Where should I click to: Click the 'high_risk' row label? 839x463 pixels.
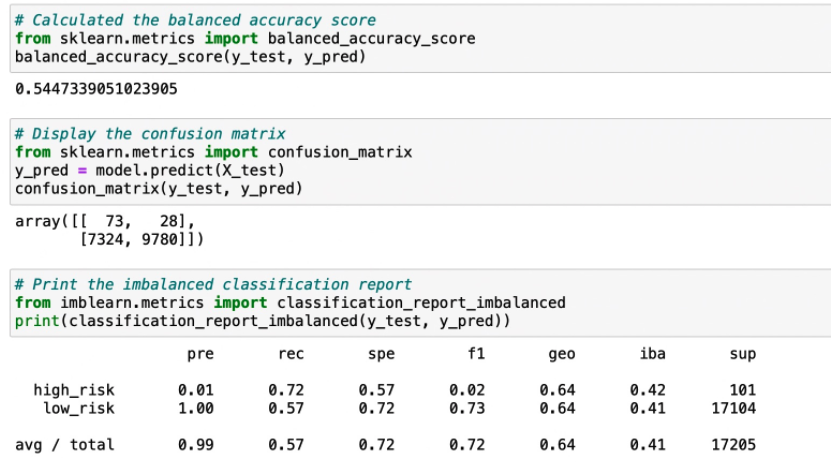[74, 390]
